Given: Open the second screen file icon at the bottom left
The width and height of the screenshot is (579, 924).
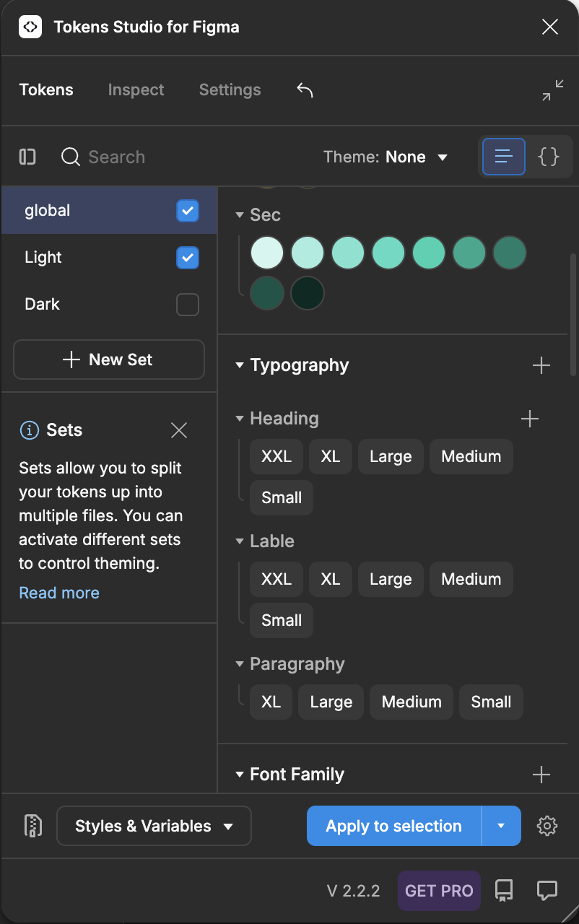Looking at the screenshot, I should point(33,826).
